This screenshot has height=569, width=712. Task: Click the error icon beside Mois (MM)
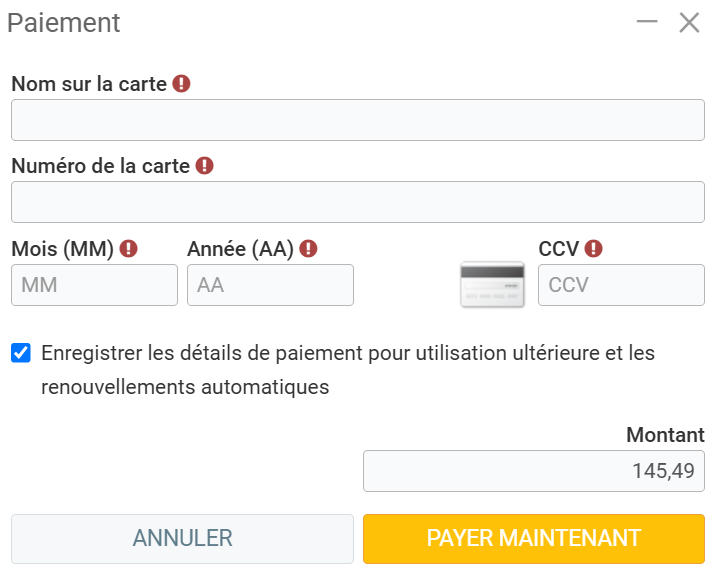128,249
